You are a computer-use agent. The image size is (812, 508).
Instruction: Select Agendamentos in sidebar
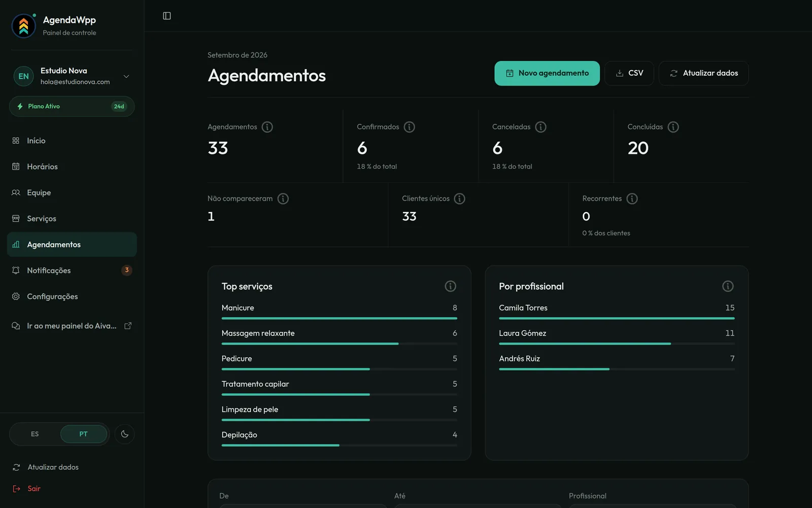coord(72,244)
